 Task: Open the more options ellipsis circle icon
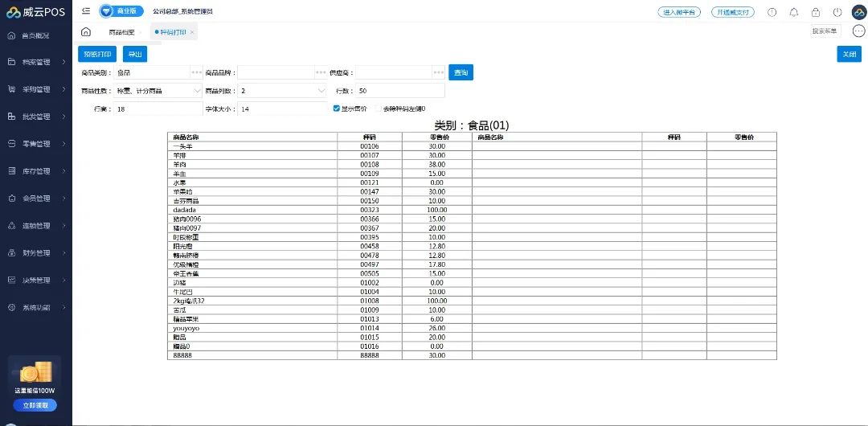point(858,31)
